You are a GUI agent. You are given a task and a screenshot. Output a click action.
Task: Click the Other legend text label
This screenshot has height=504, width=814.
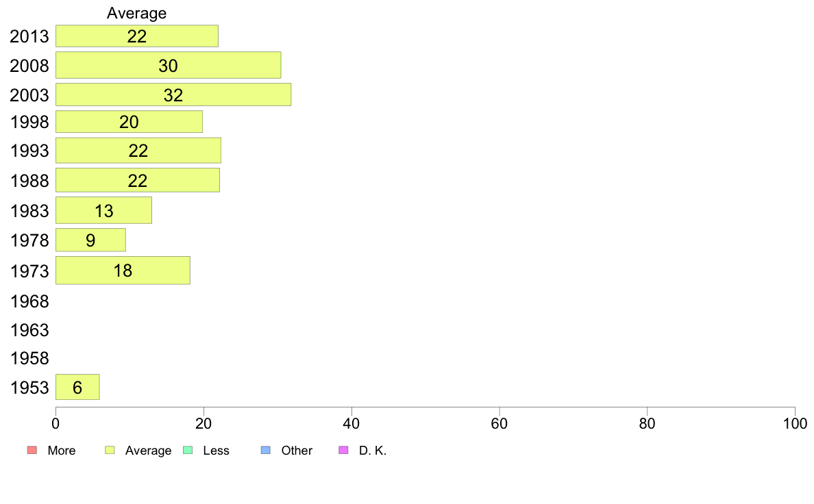pyautogui.click(x=297, y=451)
